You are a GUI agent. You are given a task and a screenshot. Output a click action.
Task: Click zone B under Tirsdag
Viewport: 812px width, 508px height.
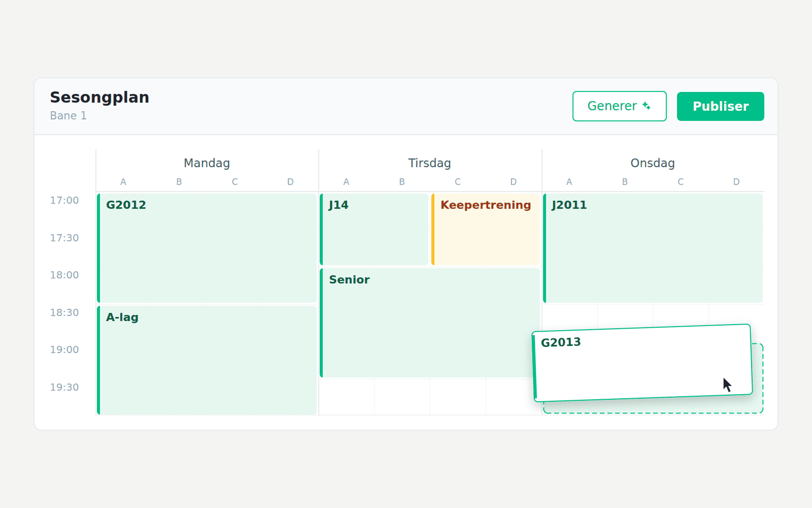pos(402,182)
